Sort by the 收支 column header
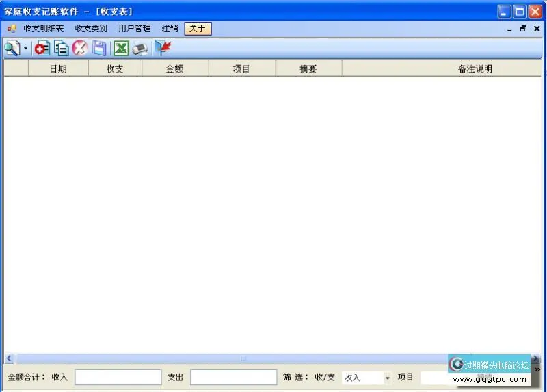Image resolution: width=547 pixels, height=392 pixels. 115,68
